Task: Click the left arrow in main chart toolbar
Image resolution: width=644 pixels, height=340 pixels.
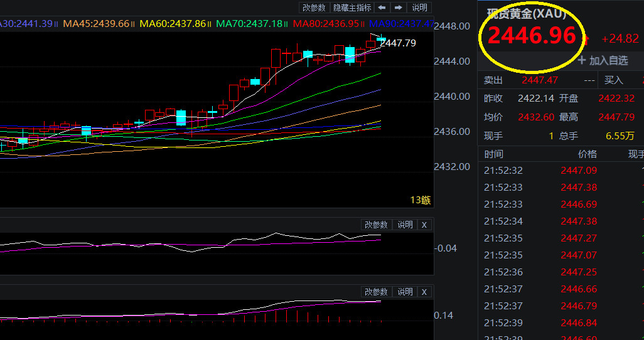Action: click(382, 8)
